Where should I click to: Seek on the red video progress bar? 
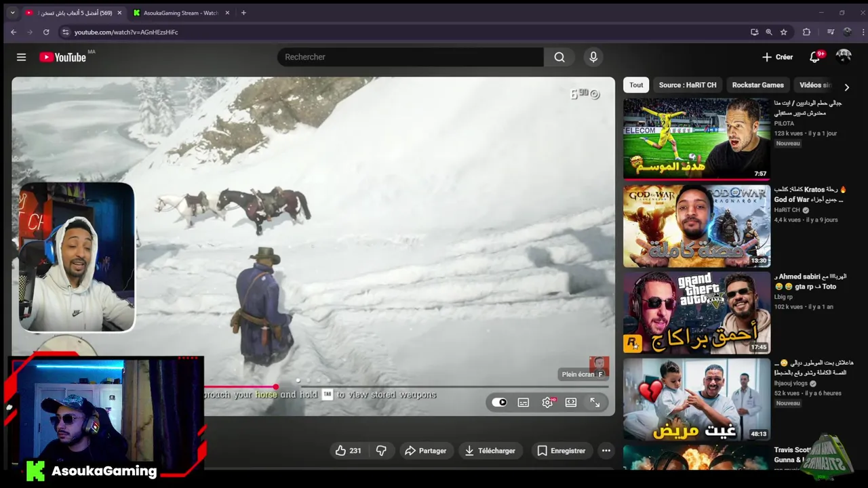407,387
